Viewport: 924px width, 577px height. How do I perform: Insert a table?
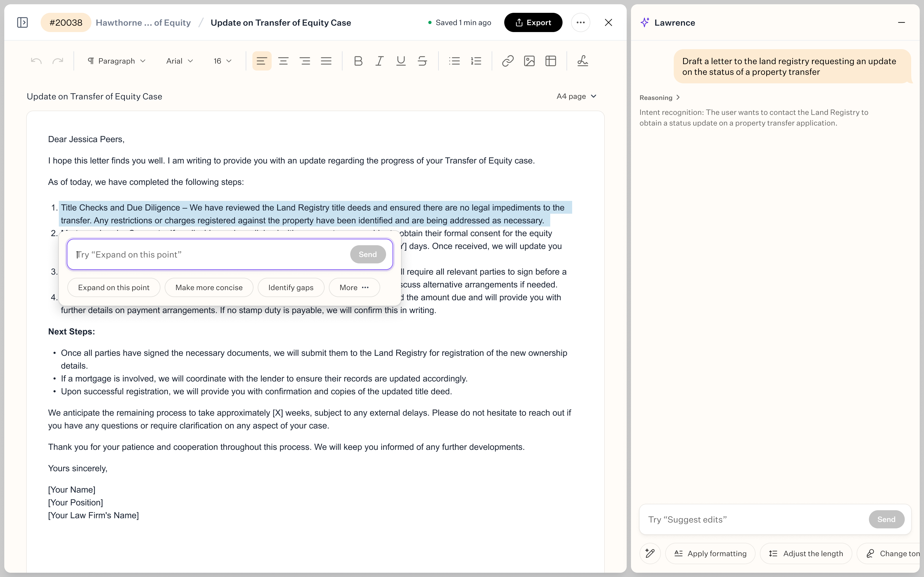(x=550, y=61)
